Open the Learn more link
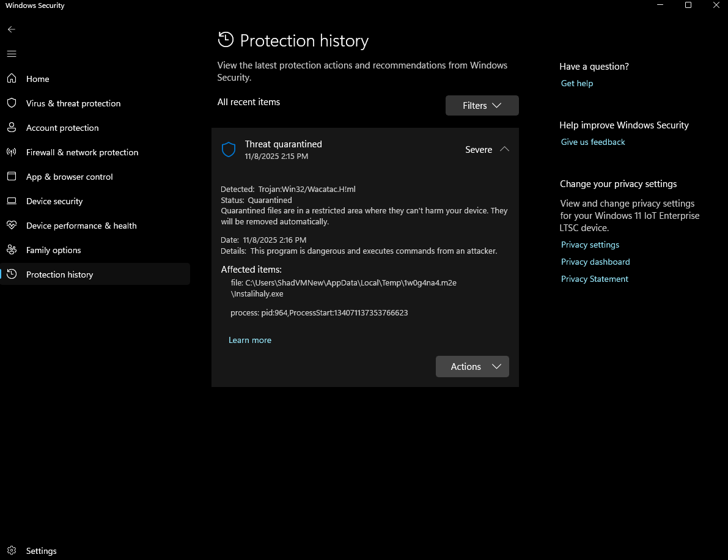Screen dimensions: 728x560 coord(250,341)
